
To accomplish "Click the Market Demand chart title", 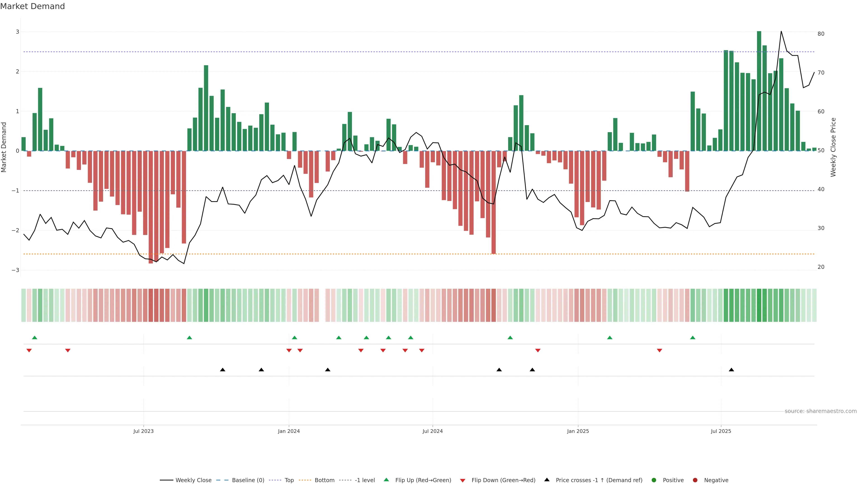I will pos(32,6).
